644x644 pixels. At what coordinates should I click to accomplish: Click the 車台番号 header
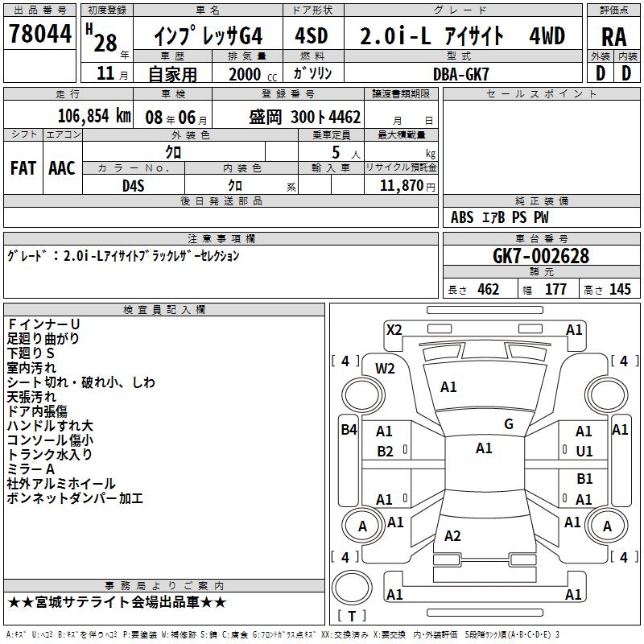pos(541,238)
